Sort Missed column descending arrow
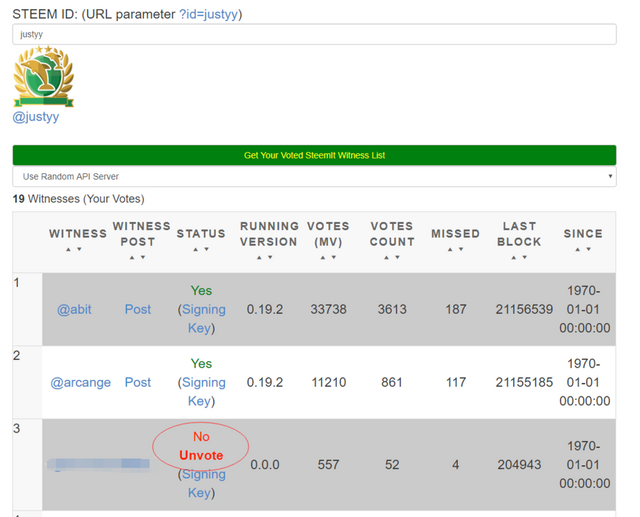The image size is (640, 517). 461,249
